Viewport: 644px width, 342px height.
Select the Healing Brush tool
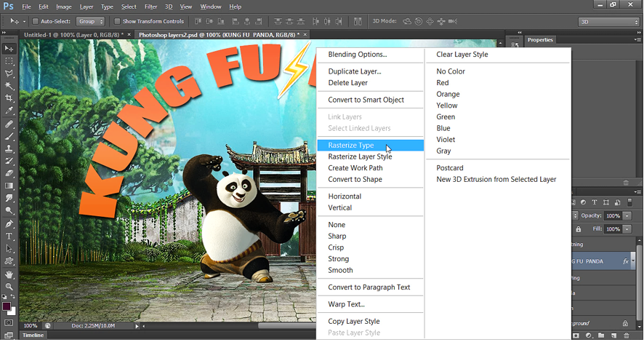tap(9, 124)
